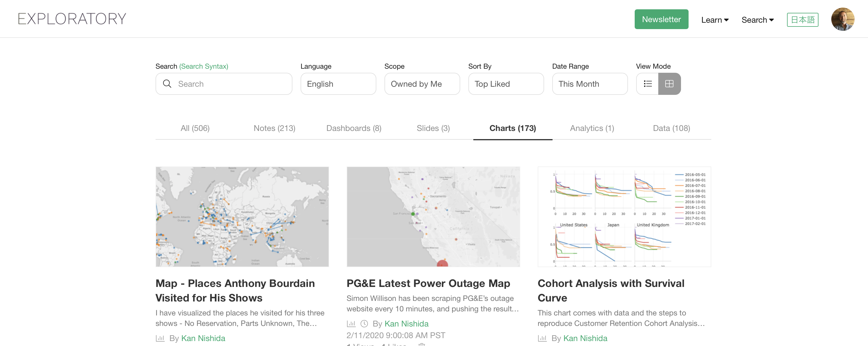
Task: Open Cohort Analysis with Survival Curve title
Action: (x=611, y=290)
